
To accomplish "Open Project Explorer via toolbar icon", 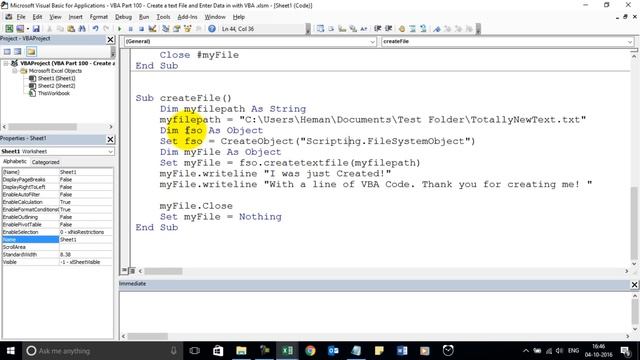I will tap(166, 29).
